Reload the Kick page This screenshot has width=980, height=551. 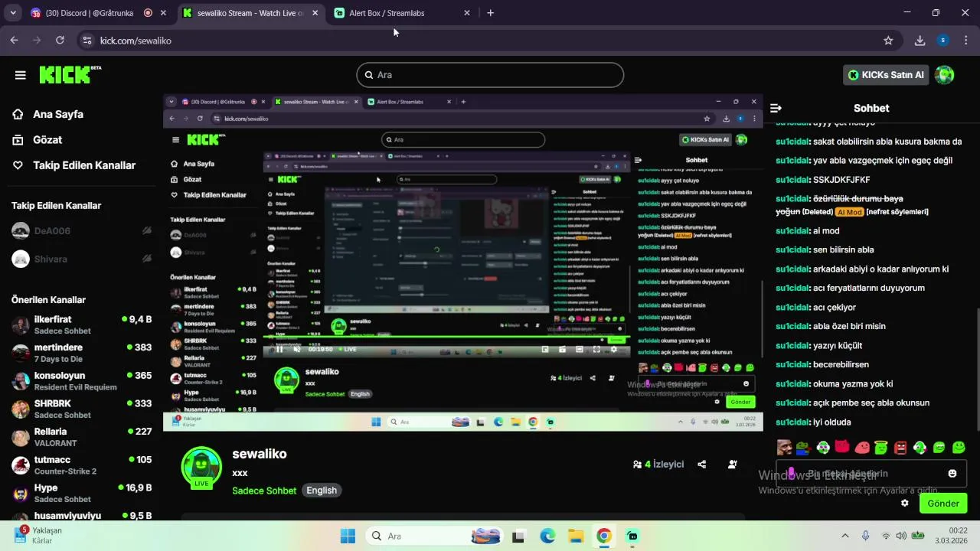click(x=60, y=41)
